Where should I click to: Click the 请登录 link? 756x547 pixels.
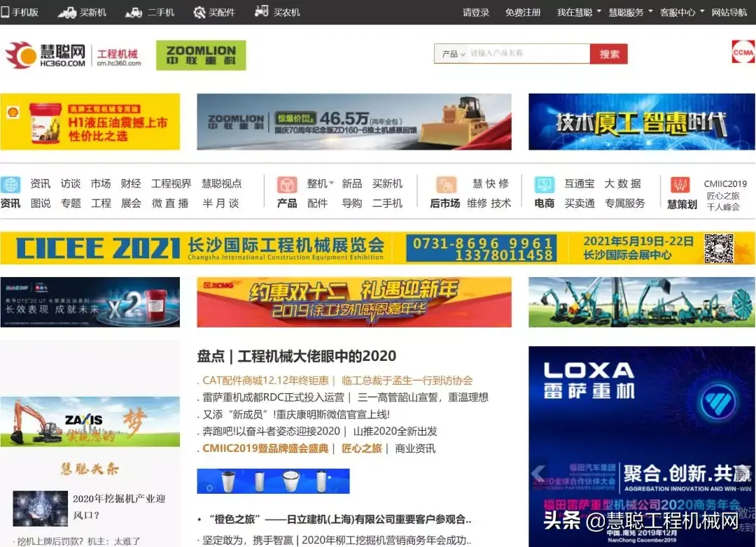[x=476, y=12]
